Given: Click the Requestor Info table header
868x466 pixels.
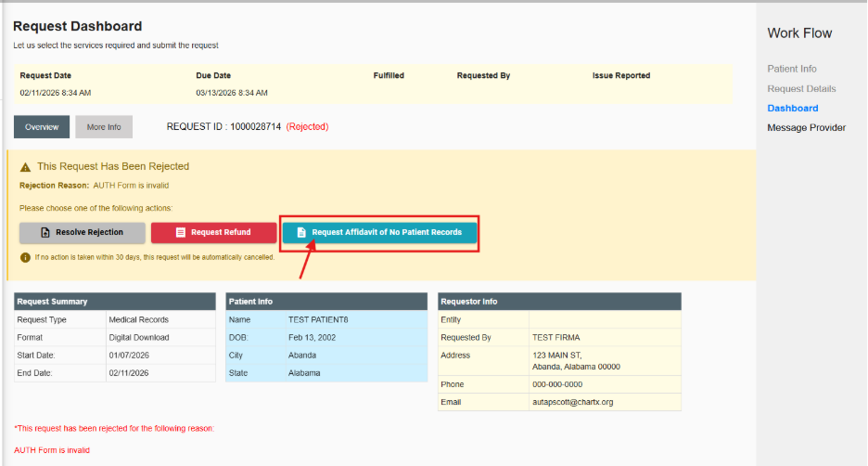Looking at the screenshot, I should [x=559, y=302].
